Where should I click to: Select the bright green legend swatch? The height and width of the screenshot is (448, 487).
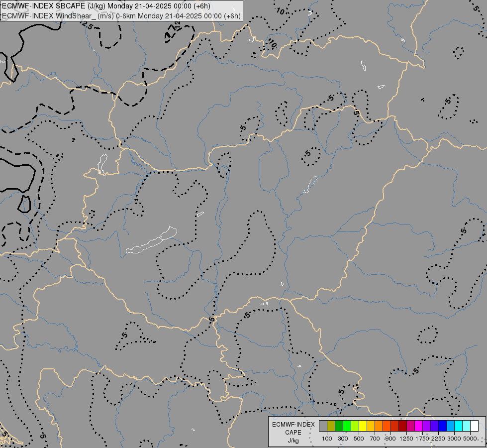(x=347, y=426)
